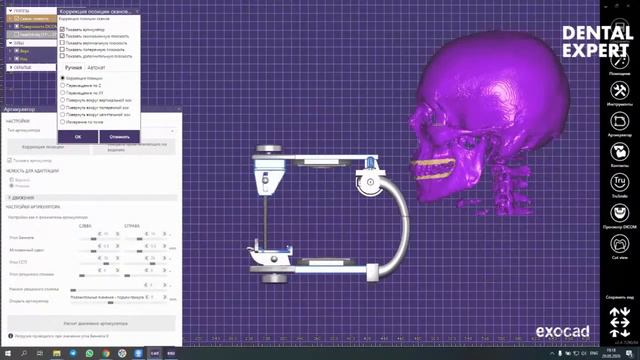The width and height of the screenshot is (640, 360).
Task: Toggle 'Показать артикулятор' checkbox in the dialog
Action: tap(62, 29)
